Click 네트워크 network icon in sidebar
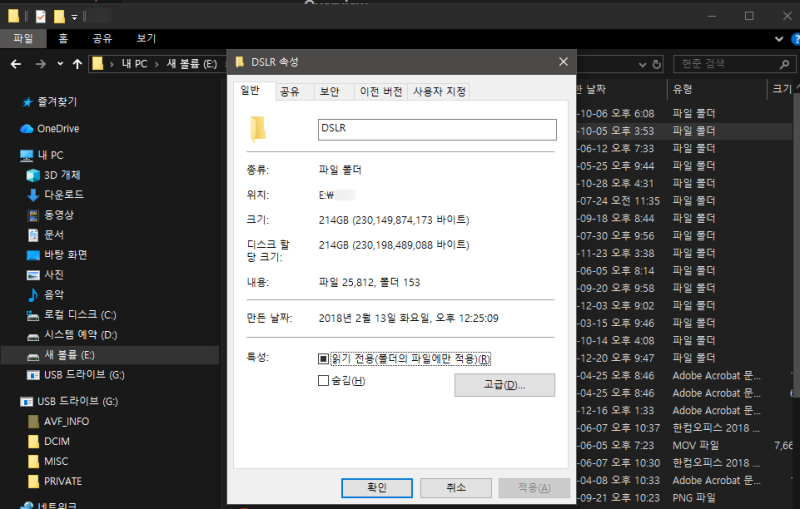This screenshot has height=509, width=800. [x=27, y=505]
